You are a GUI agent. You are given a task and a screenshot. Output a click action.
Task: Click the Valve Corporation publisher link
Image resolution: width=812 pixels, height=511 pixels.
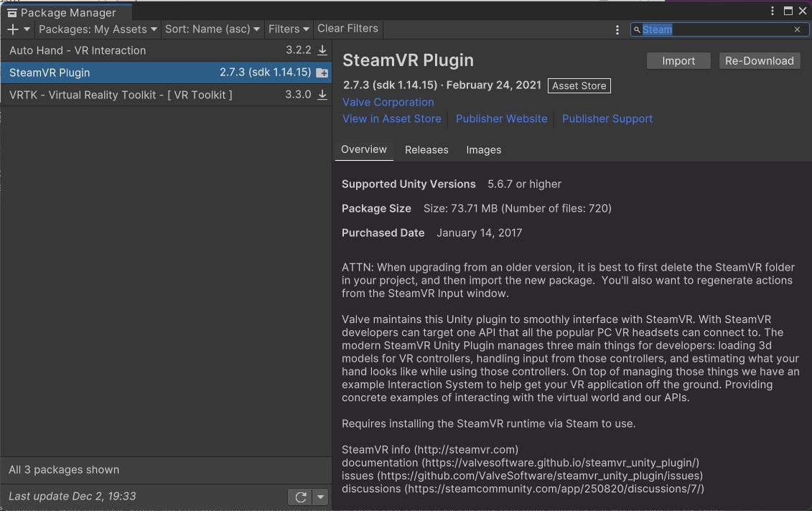(388, 103)
